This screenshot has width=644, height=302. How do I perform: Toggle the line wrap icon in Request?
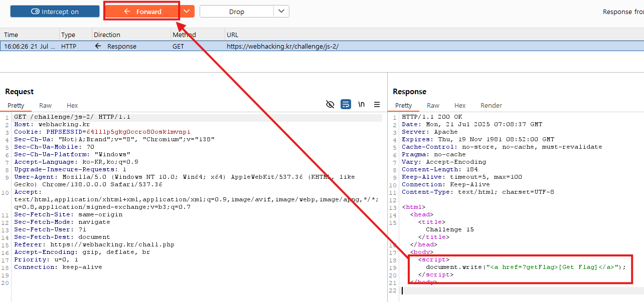346,104
